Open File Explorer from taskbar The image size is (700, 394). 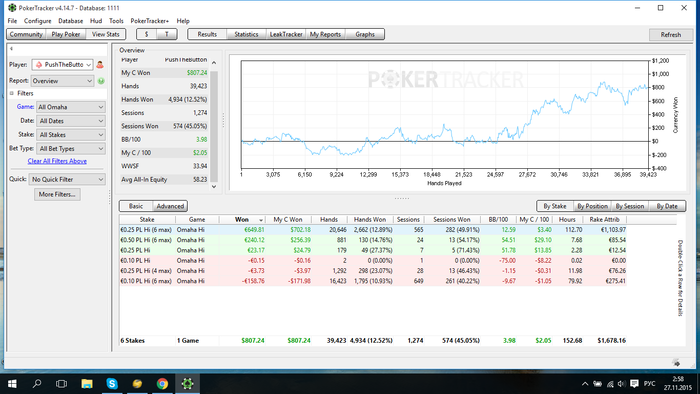[x=87, y=384]
